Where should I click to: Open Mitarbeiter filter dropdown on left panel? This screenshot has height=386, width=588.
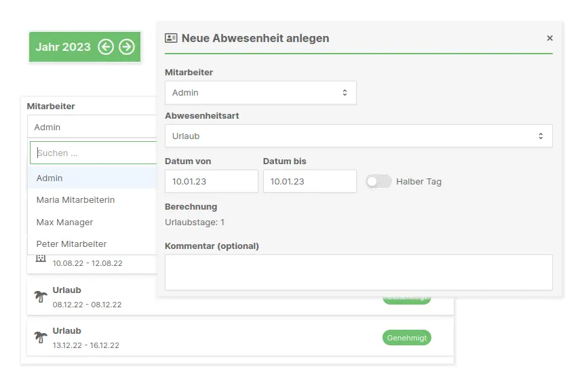(x=92, y=127)
